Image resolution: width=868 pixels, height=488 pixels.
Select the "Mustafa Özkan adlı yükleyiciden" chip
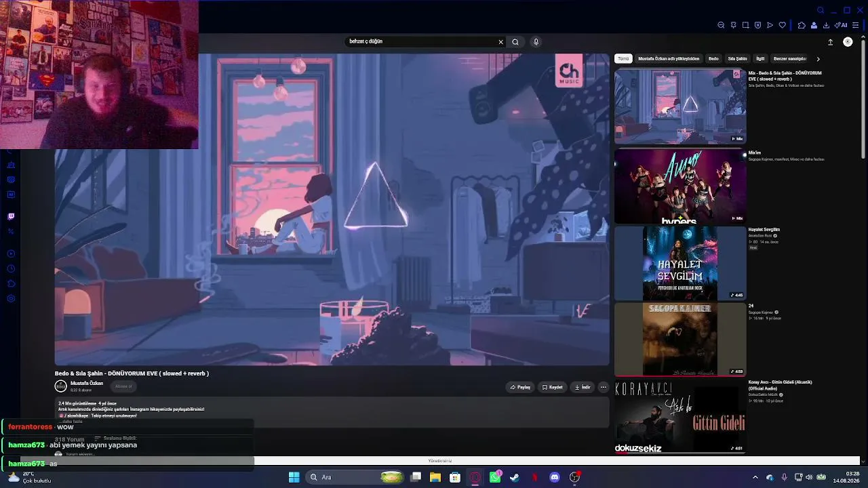[x=669, y=59]
